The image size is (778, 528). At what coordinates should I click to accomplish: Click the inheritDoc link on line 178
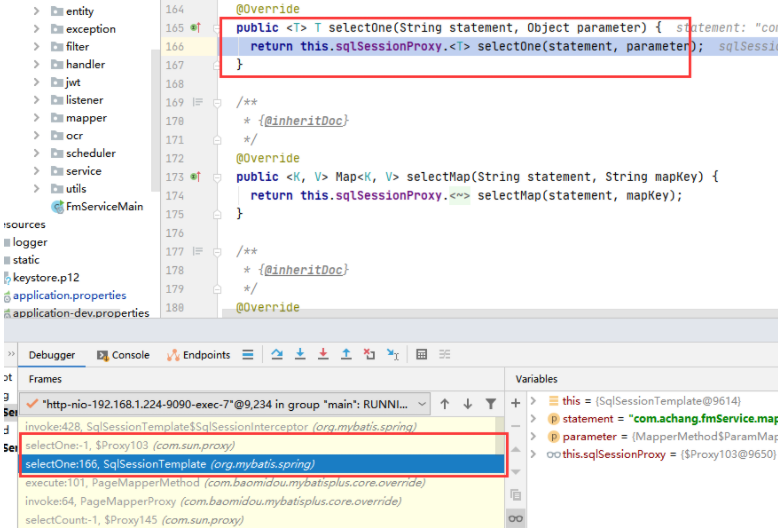(303, 270)
